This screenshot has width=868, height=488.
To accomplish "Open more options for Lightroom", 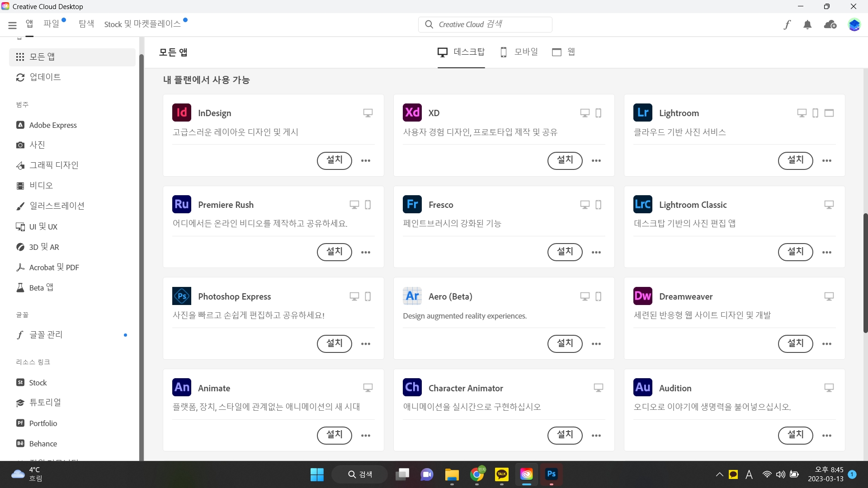I will [x=827, y=160].
